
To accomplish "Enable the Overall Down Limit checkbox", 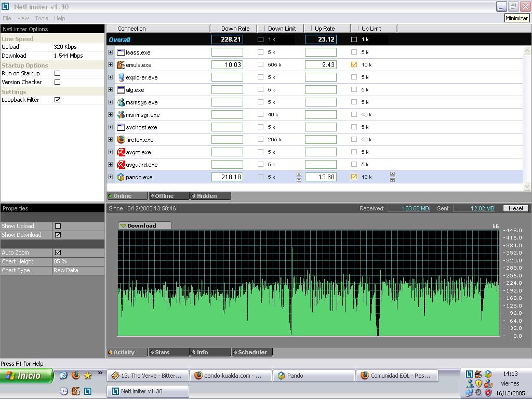I will coord(261,39).
